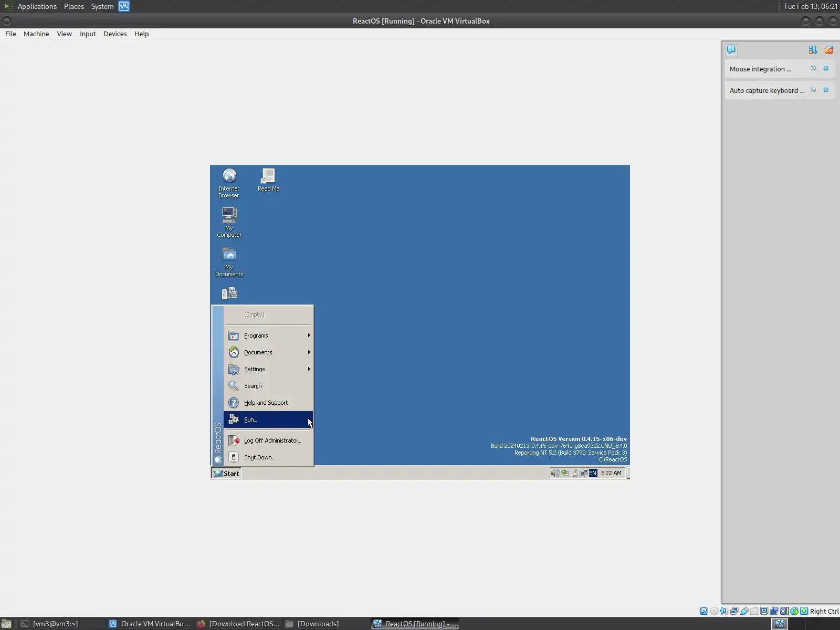Click the recording status indicator icon
840x630 pixels.
tap(774, 611)
